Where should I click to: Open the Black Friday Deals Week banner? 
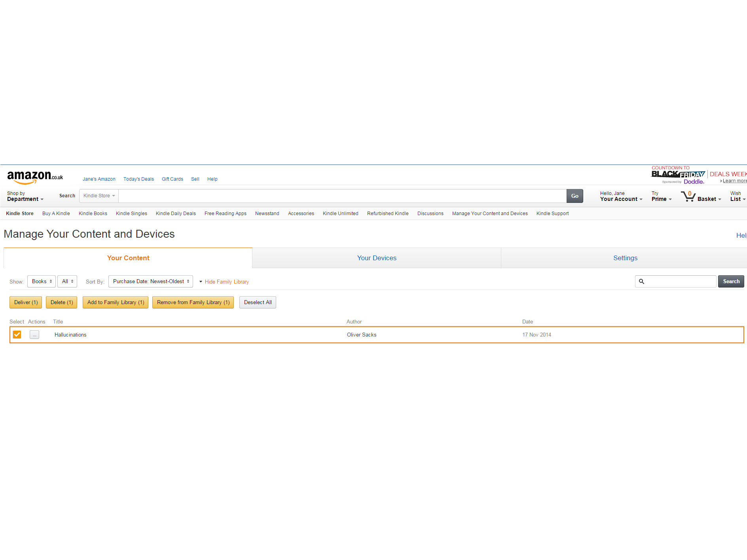[x=699, y=174]
